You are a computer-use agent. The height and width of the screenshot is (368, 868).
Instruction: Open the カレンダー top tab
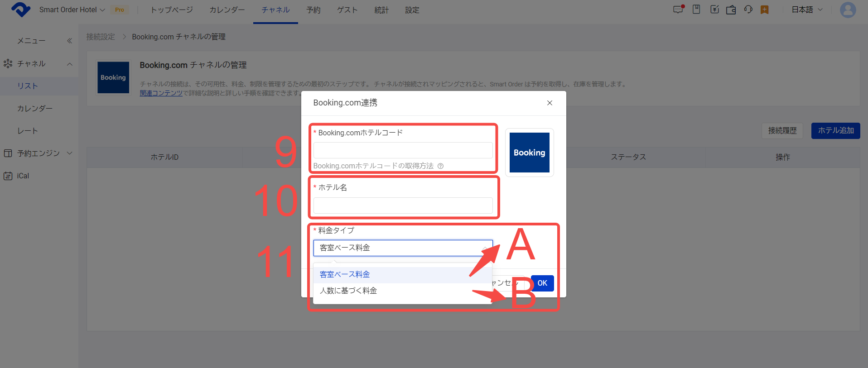point(227,10)
